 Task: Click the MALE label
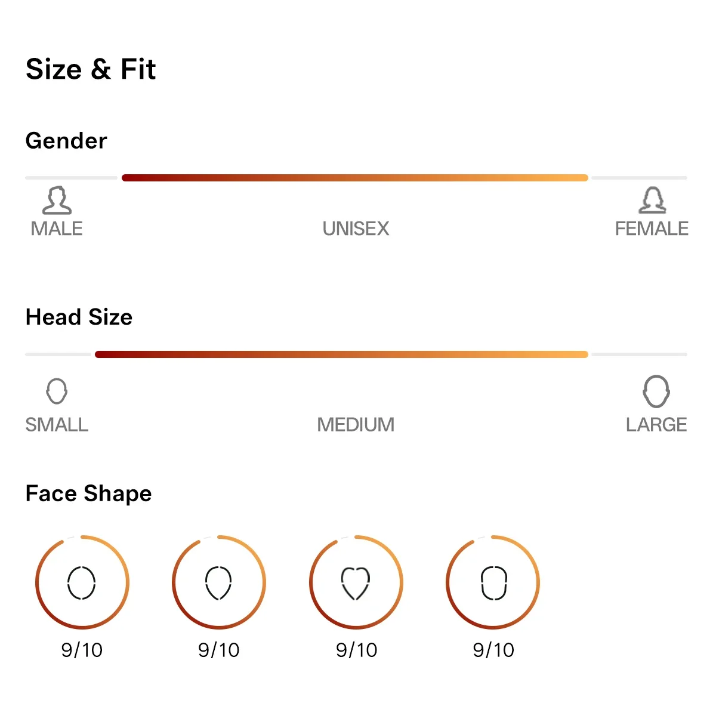(57, 229)
